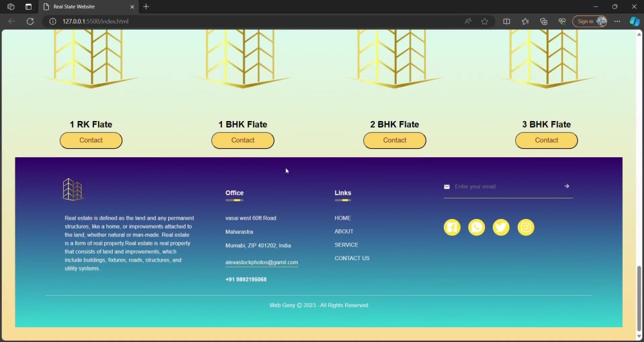Click the vasai west 60ft Road text
Screen dimensions: 644x342
pos(251,218)
